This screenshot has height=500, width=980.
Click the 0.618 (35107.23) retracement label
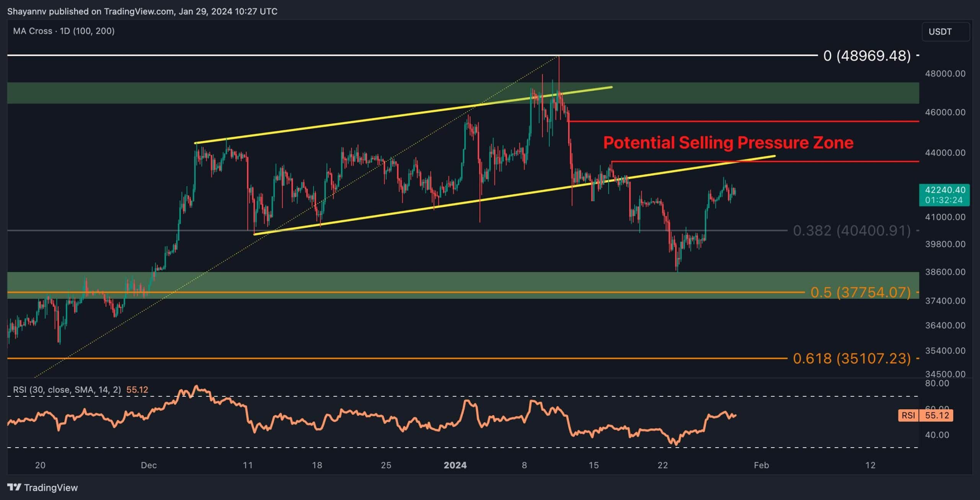click(851, 358)
